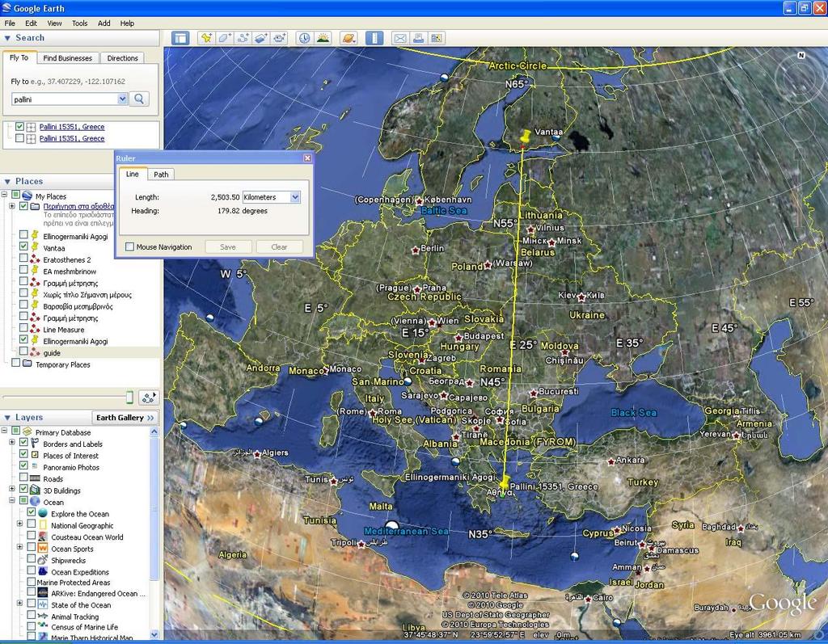Viewport: 828px width, 644px height.
Task: Toggle sunlight across the landscape icon
Action: coord(323,38)
